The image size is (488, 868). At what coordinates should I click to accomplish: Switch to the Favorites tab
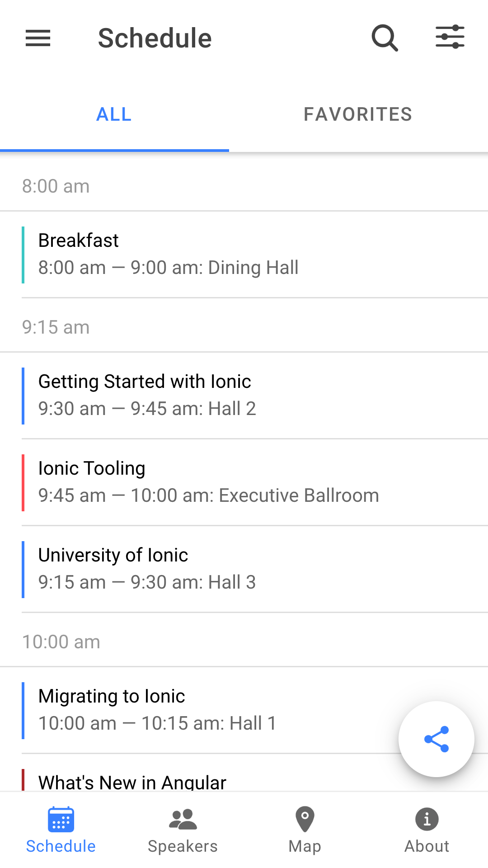click(358, 114)
